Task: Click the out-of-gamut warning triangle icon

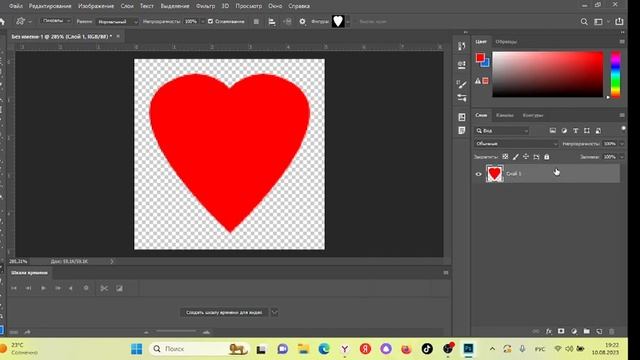Action: [478, 81]
